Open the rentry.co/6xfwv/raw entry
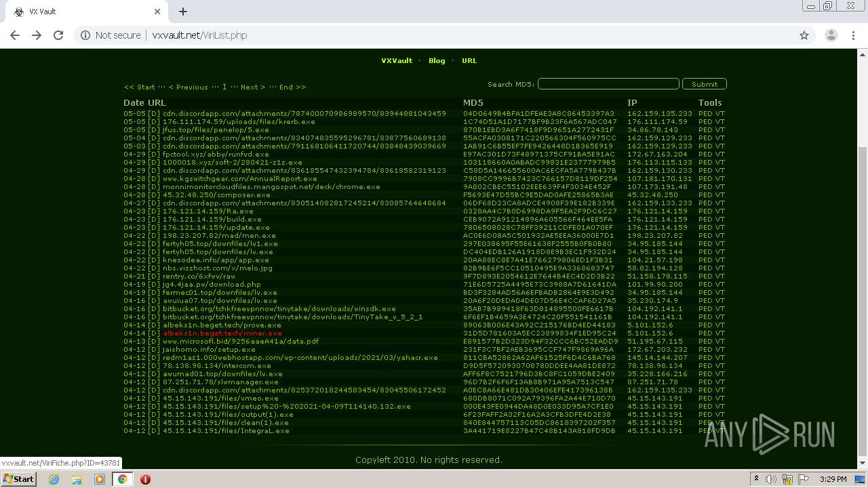The width and height of the screenshot is (868, 488). 199,276
